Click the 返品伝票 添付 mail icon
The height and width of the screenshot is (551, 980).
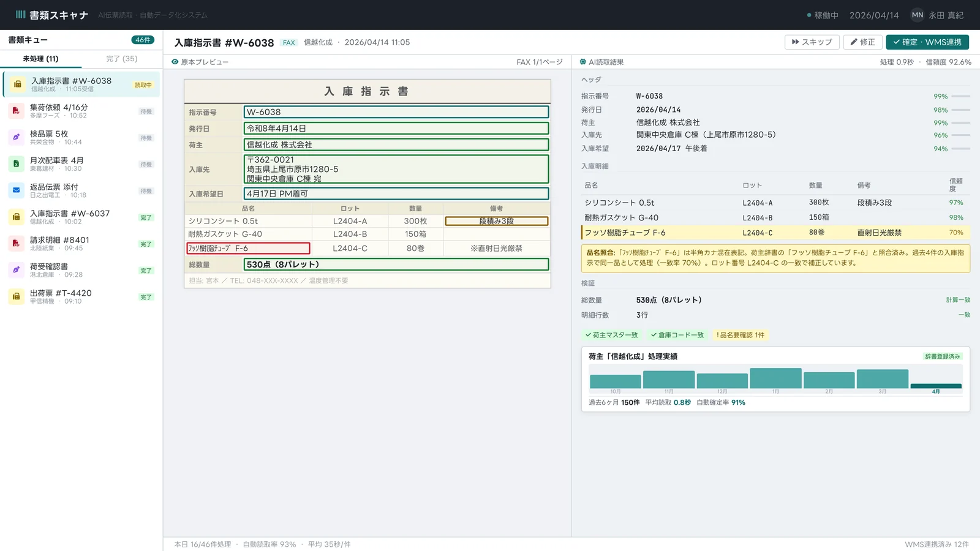(16, 190)
